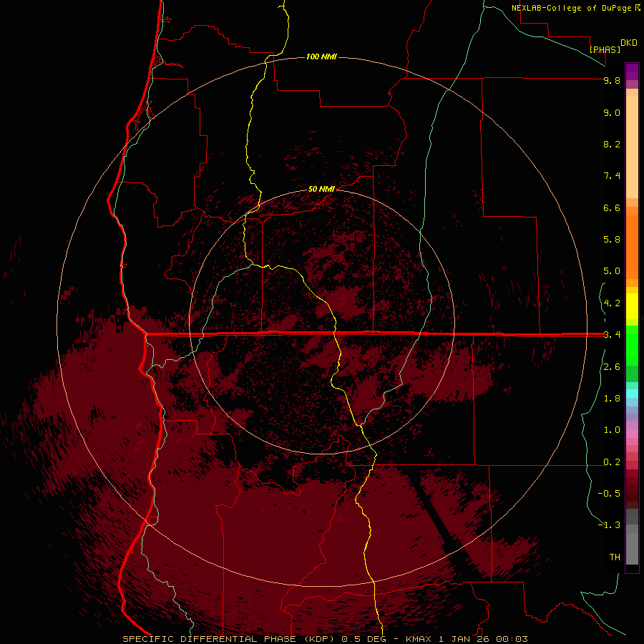Image resolution: width=644 pixels, height=644 pixels.
Task: Select the 7.4 scale value
Action: (612, 176)
